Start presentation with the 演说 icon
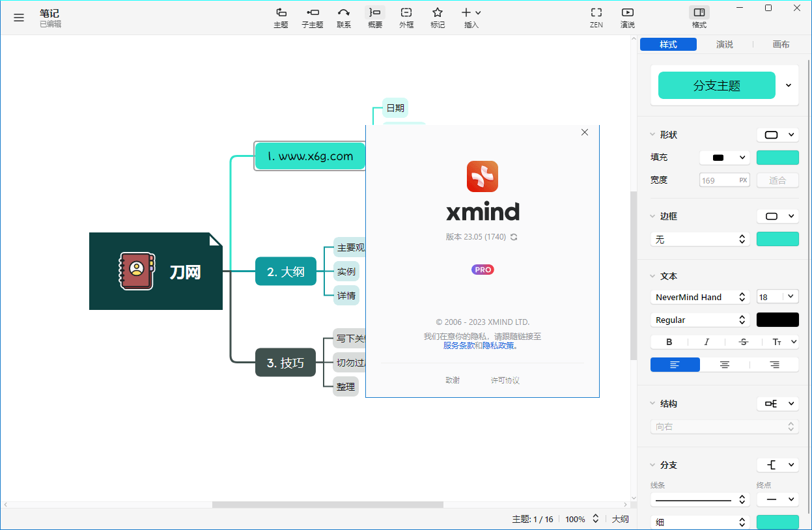 point(627,16)
